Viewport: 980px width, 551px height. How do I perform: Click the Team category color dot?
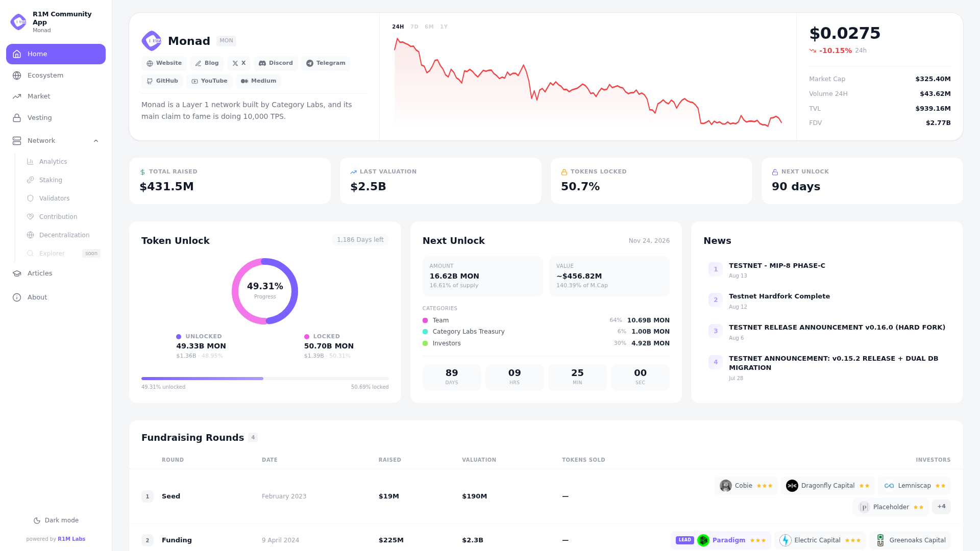[425, 320]
